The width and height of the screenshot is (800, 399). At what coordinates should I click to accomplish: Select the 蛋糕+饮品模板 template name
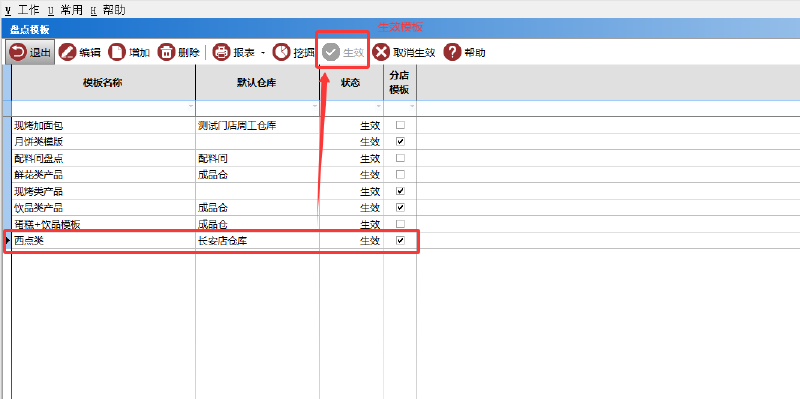[x=47, y=225]
